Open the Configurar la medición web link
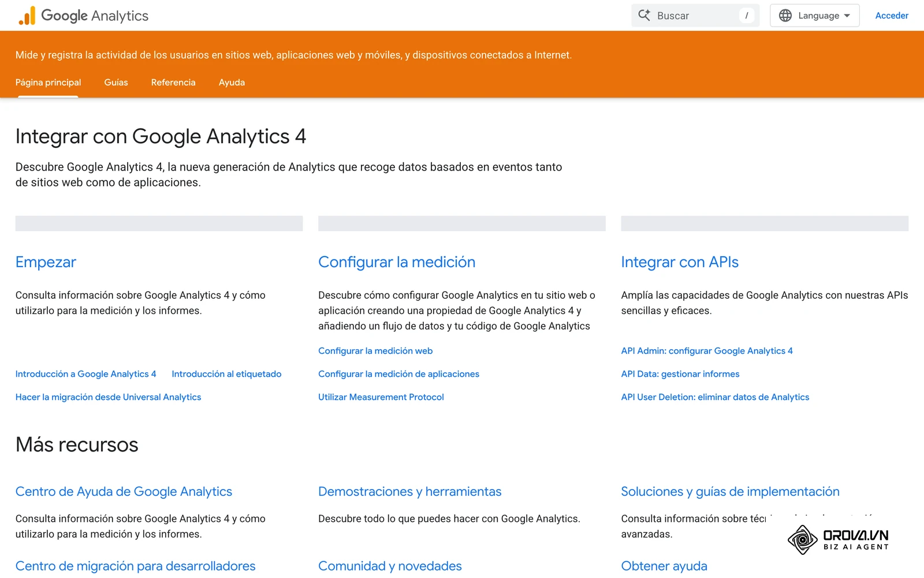The height and width of the screenshot is (578, 924). point(375,351)
